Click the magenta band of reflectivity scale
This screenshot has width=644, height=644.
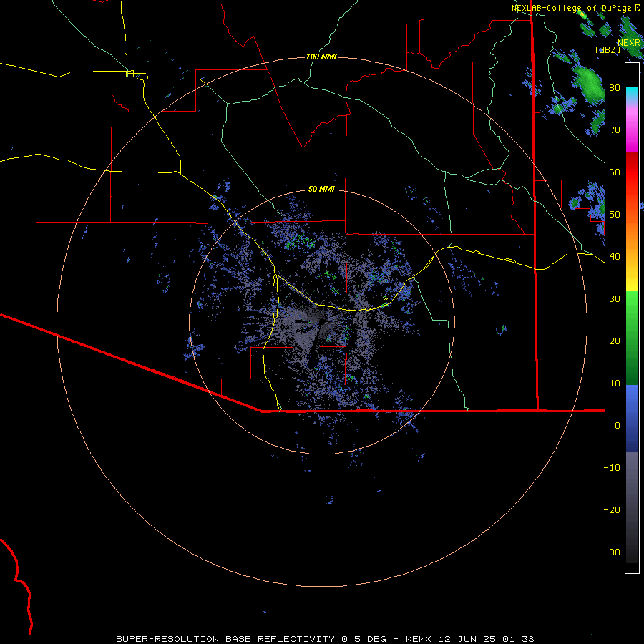tap(632, 132)
